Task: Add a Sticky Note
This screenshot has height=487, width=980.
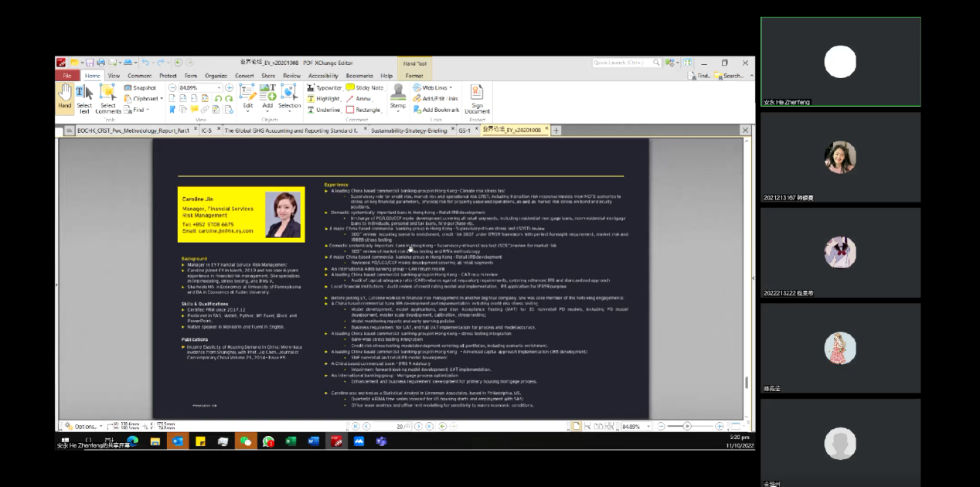Action: click(x=364, y=88)
